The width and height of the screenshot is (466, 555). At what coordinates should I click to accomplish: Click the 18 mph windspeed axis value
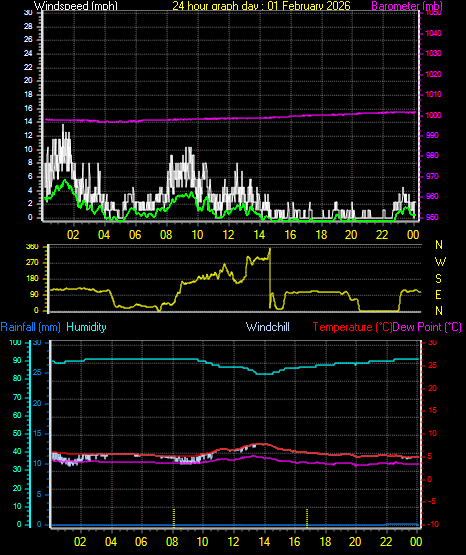click(x=28, y=95)
